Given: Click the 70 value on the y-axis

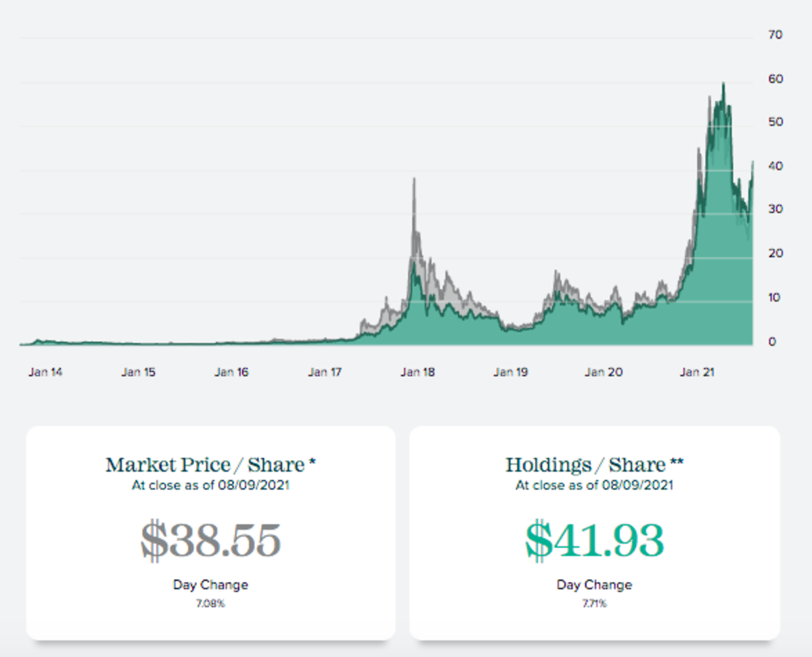Looking at the screenshot, I should pyautogui.click(x=776, y=35).
